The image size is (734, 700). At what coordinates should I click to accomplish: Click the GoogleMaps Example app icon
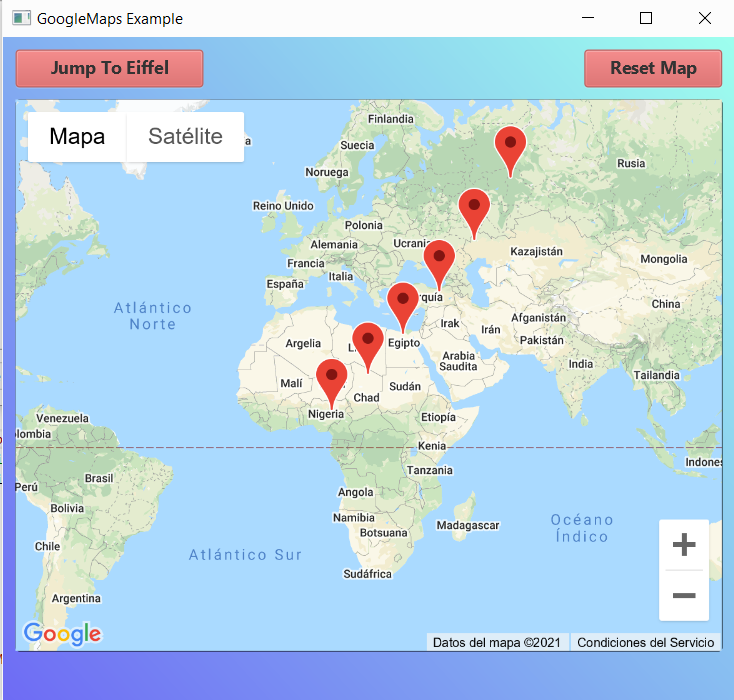pos(22,18)
